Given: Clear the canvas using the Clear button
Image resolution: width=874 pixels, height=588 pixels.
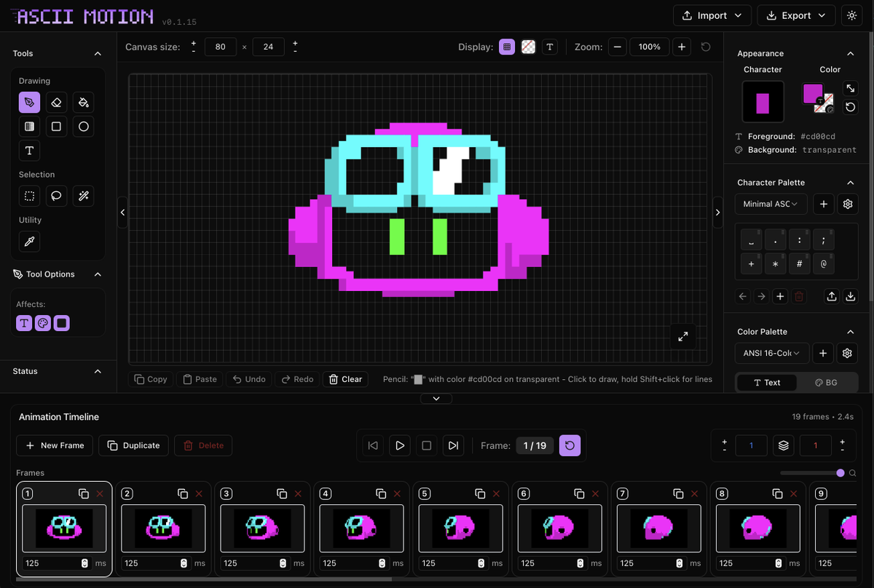Looking at the screenshot, I should click(345, 378).
